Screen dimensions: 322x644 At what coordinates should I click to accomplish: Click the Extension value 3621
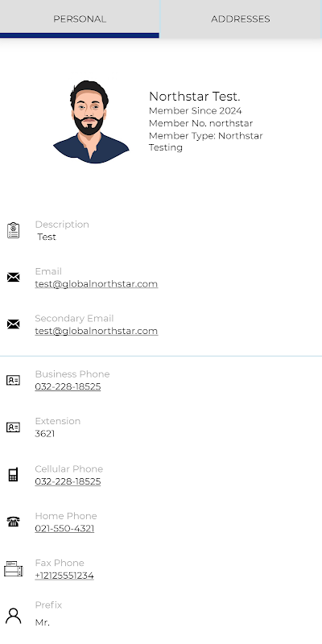click(x=45, y=434)
